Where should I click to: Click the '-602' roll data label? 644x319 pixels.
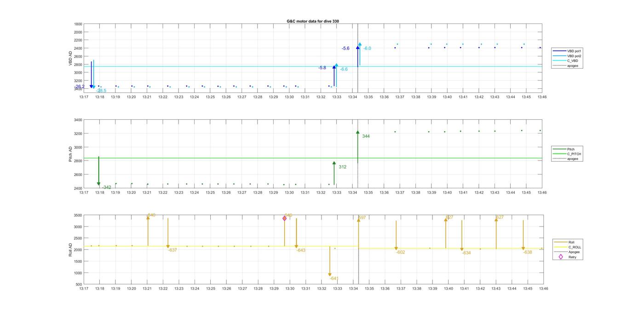pyautogui.click(x=401, y=252)
